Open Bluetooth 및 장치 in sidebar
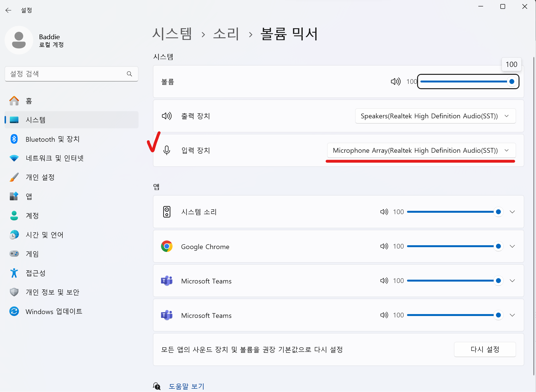The height and width of the screenshot is (392, 536). [52, 139]
